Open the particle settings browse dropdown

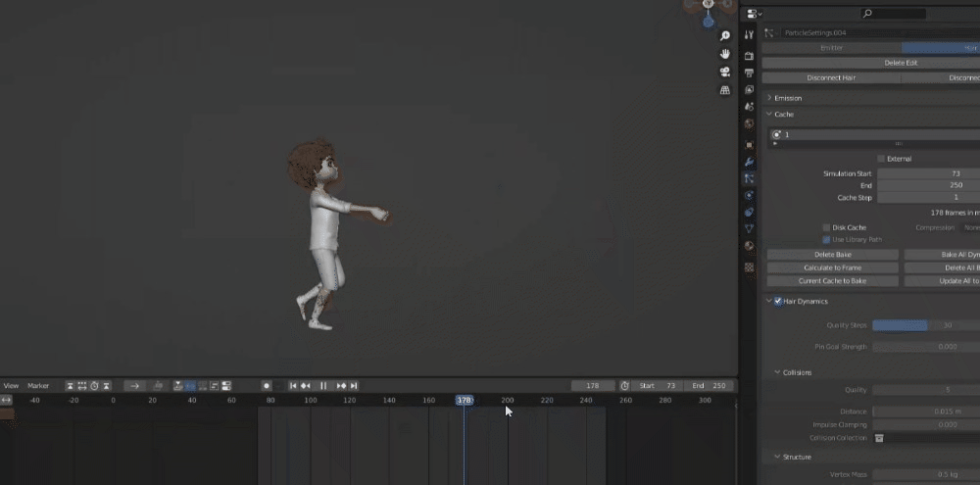769,32
